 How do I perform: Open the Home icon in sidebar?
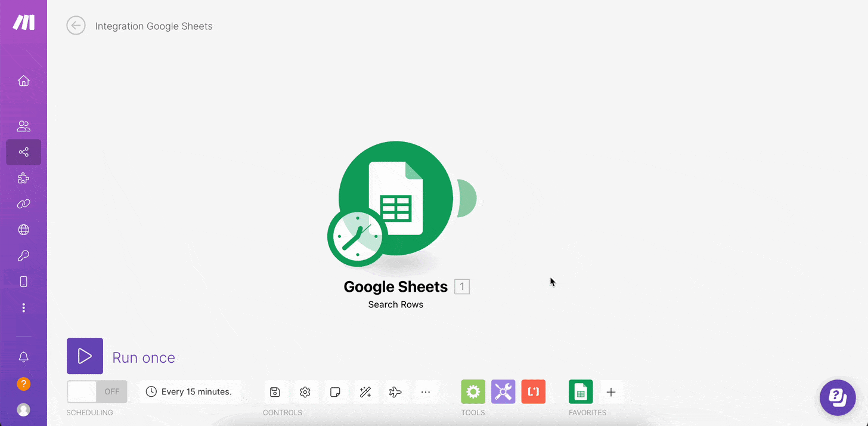point(23,81)
